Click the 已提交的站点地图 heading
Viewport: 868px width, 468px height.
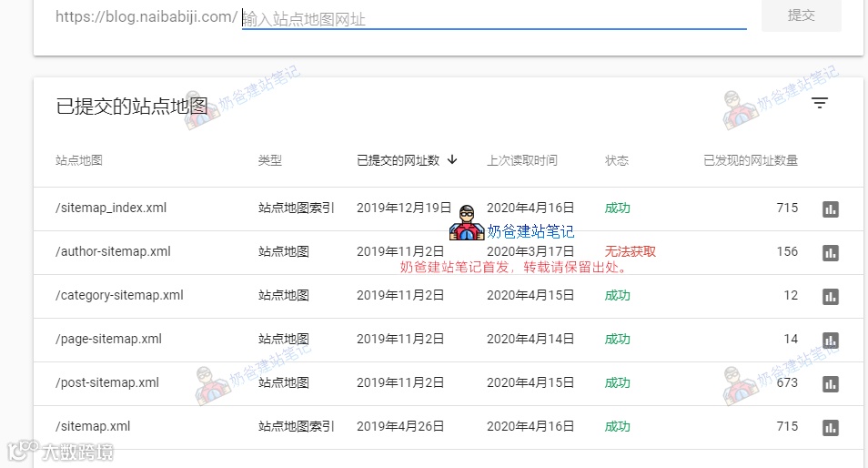pyautogui.click(x=132, y=106)
